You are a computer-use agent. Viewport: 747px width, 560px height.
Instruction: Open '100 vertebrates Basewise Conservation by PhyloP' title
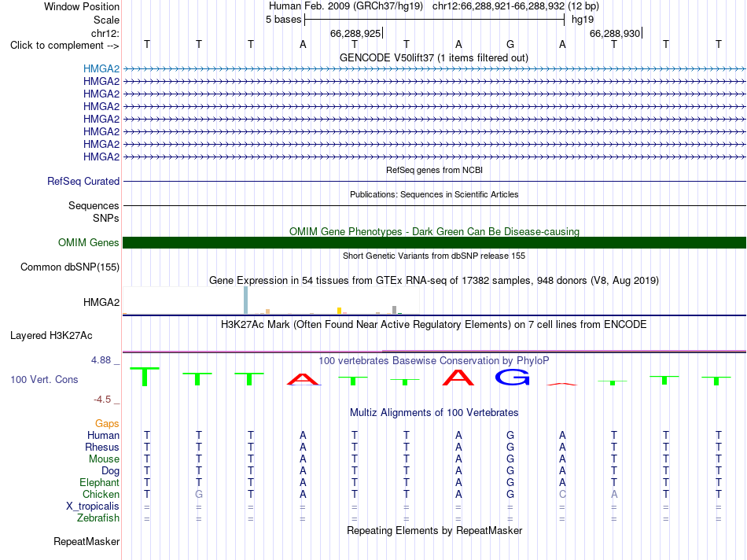coord(434,361)
